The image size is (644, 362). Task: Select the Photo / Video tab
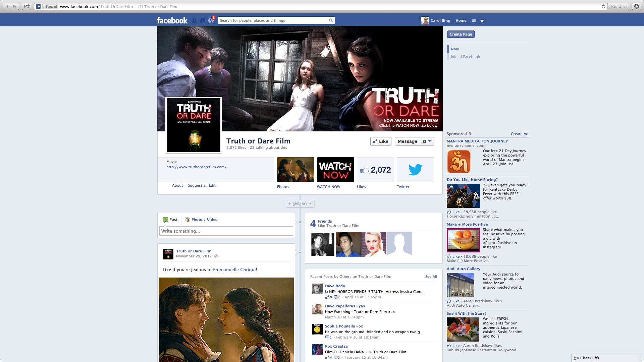point(201,220)
